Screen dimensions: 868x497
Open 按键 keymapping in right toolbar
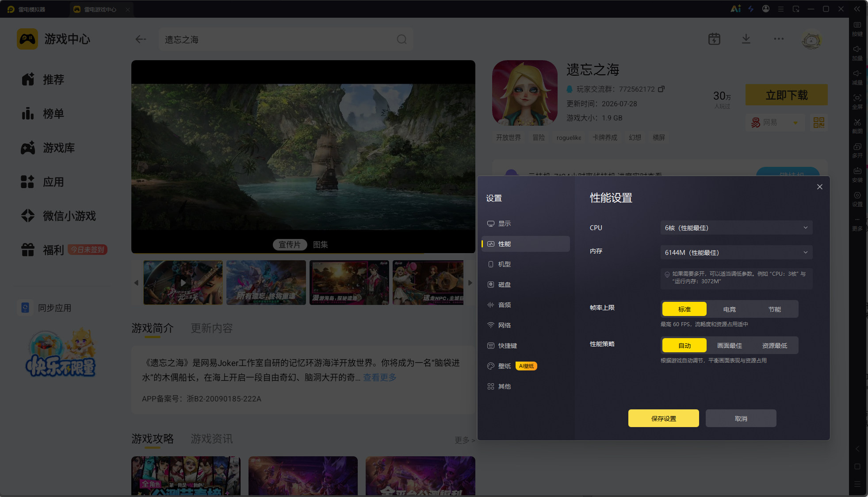(x=857, y=29)
